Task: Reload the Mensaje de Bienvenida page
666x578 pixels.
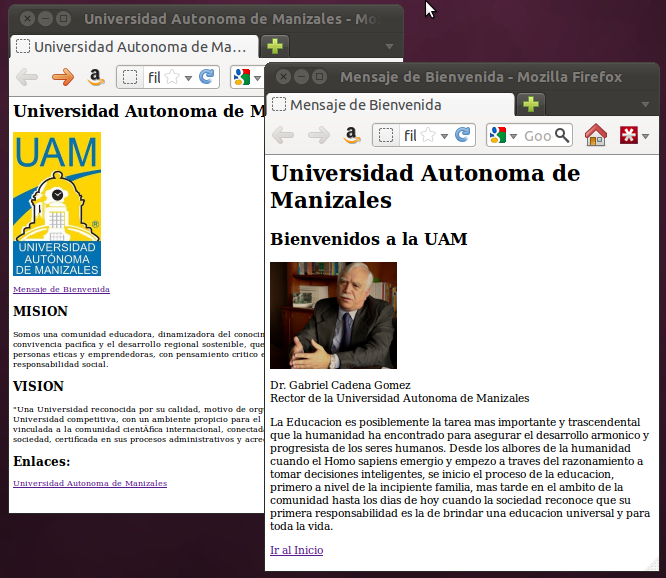Action: 462,135
